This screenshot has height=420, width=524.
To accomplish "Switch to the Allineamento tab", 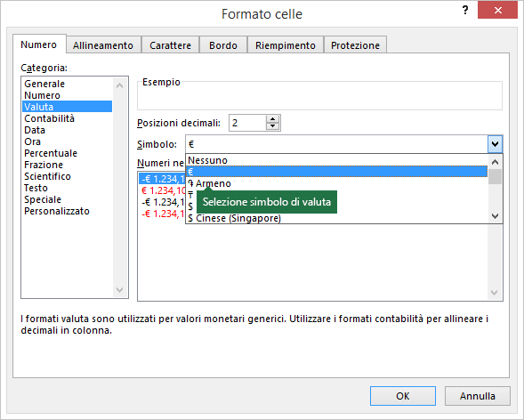I will 103,45.
